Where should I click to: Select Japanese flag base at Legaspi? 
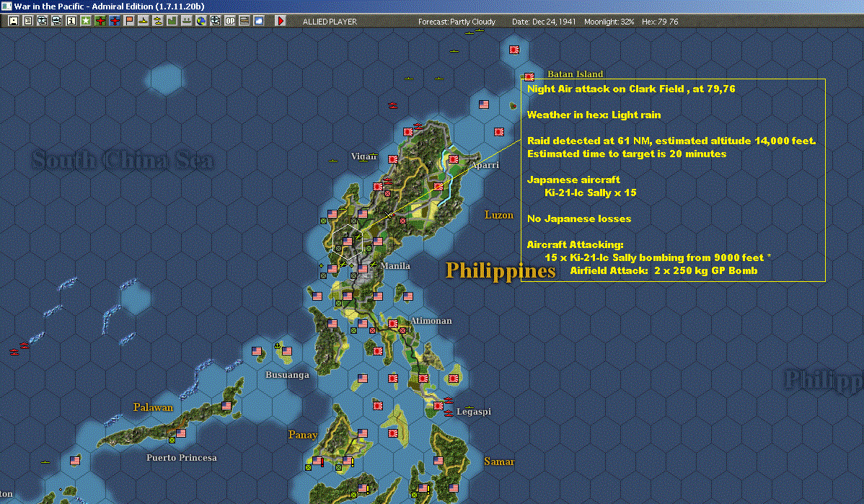[x=438, y=406]
